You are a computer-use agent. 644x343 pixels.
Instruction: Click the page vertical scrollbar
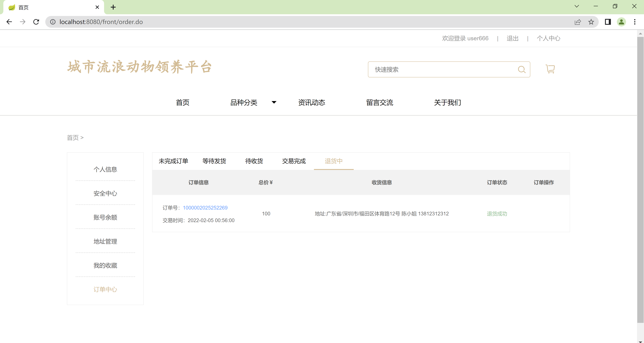640,180
